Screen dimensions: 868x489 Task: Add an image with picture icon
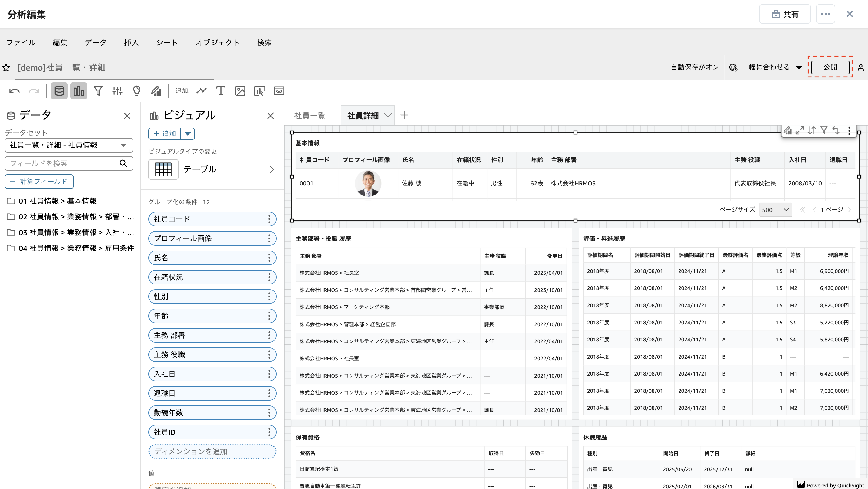(240, 91)
